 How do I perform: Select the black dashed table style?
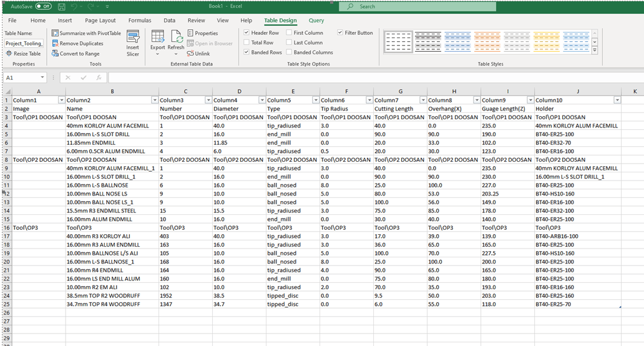pos(428,42)
